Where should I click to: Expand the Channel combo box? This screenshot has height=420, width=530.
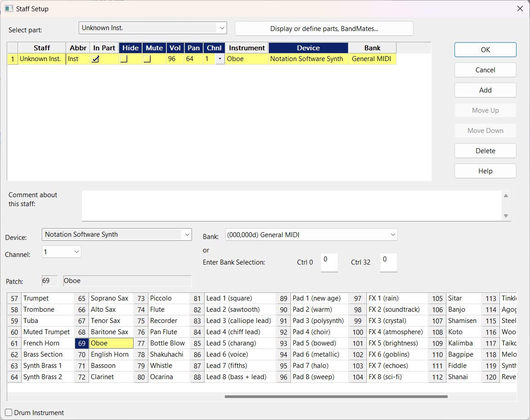pos(76,252)
